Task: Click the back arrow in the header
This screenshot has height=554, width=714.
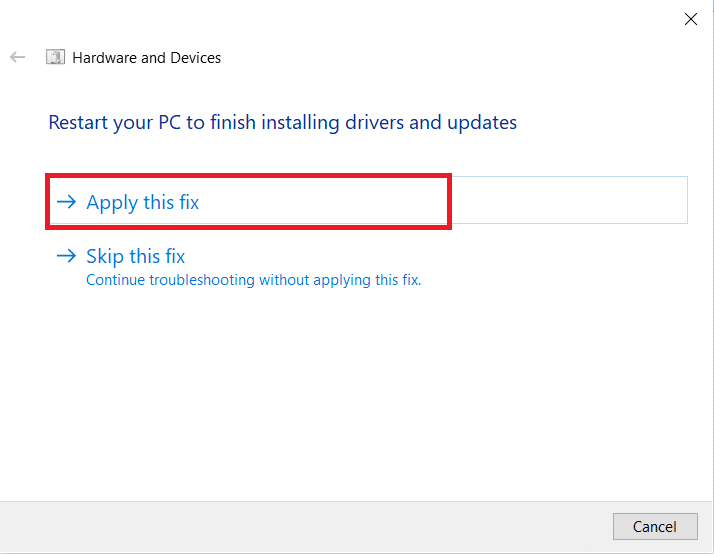Action: point(17,58)
